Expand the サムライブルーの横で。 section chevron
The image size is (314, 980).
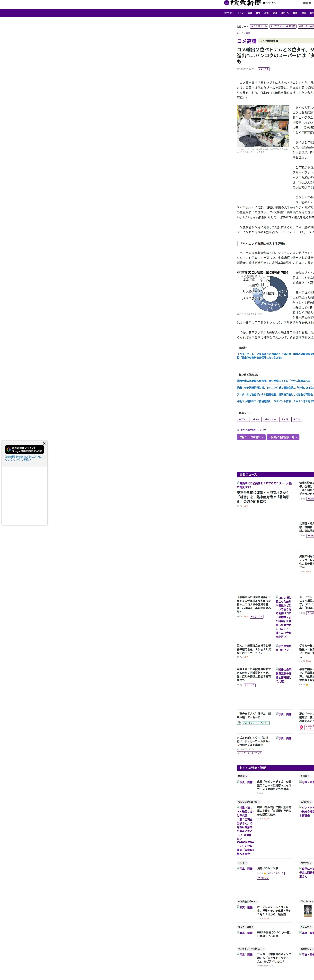(263, 949)
